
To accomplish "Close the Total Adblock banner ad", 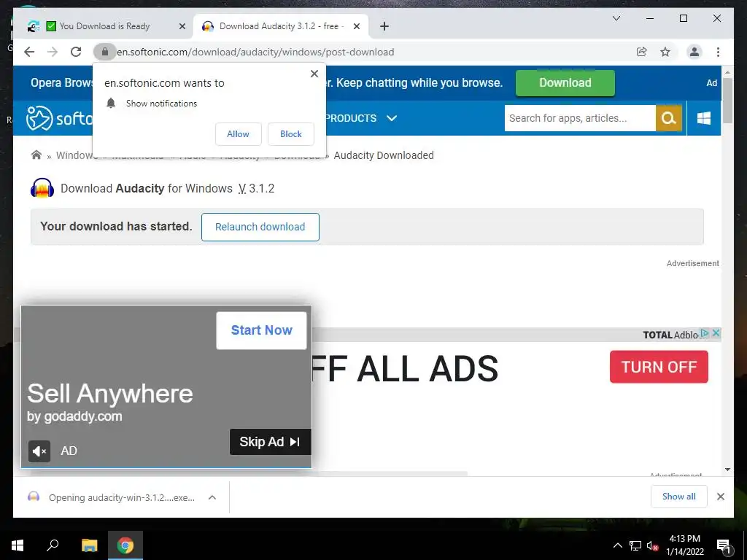I will pos(715,333).
